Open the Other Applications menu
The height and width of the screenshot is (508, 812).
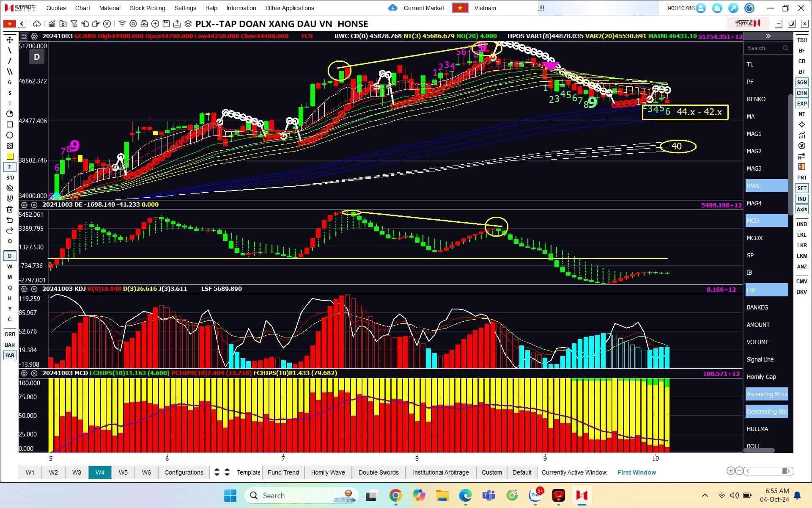(x=290, y=8)
